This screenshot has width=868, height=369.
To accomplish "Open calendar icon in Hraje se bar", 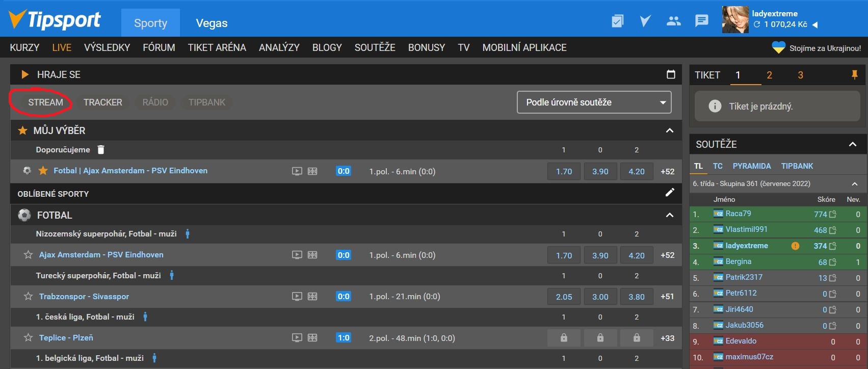I will tap(671, 74).
